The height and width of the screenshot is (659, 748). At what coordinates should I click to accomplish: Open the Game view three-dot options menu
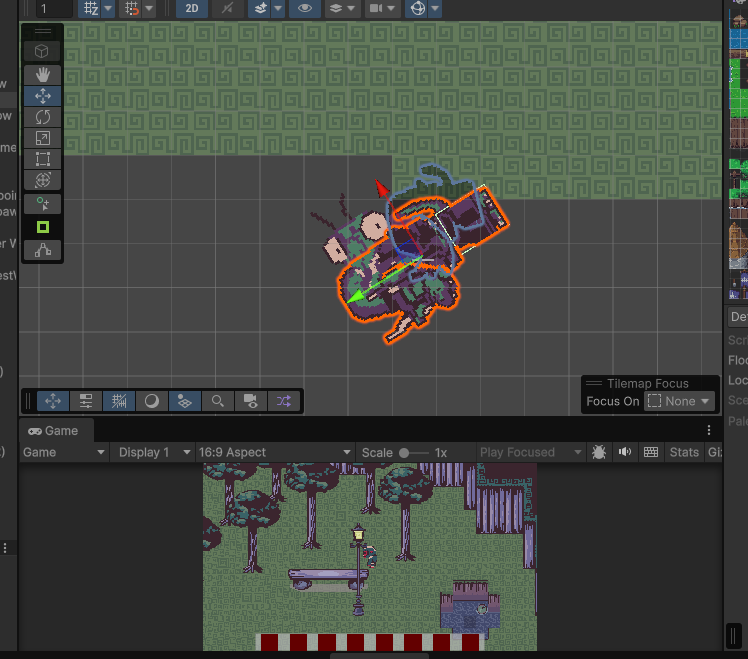(x=709, y=430)
